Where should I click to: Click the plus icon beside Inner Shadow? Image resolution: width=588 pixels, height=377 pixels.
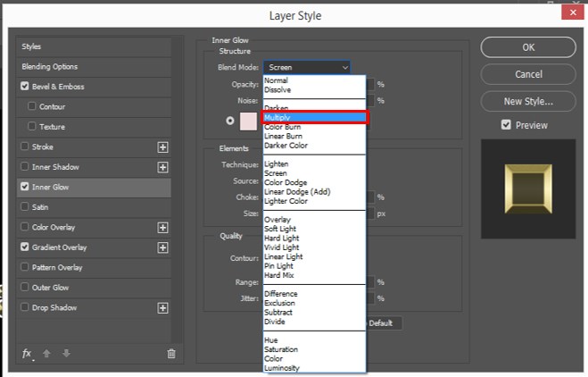tap(163, 167)
